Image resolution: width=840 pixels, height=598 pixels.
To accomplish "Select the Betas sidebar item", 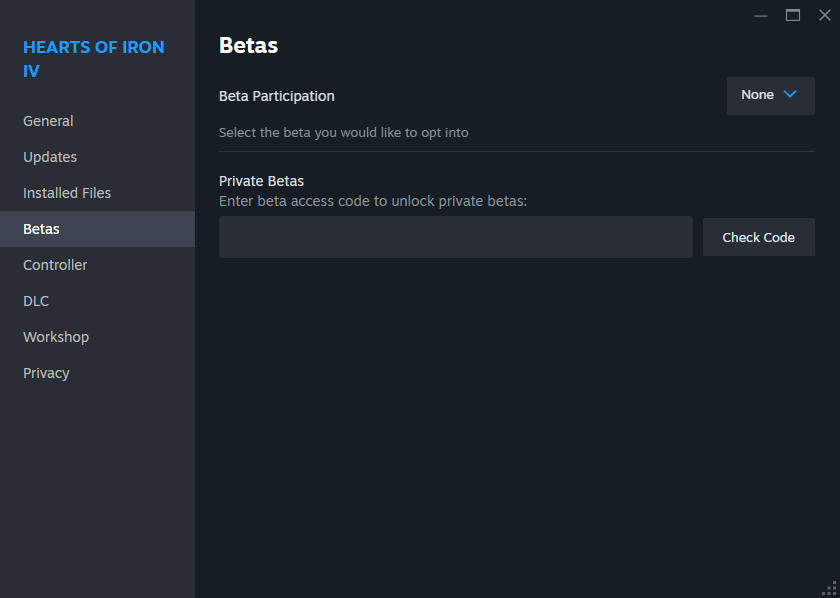I will pos(42,229).
